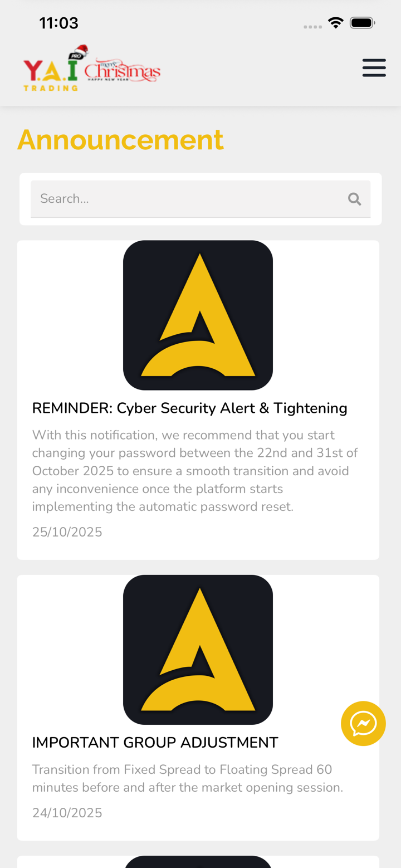Click the Announcement page heading
Image resolution: width=401 pixels, height=868 pixels.
click(120, 139)
